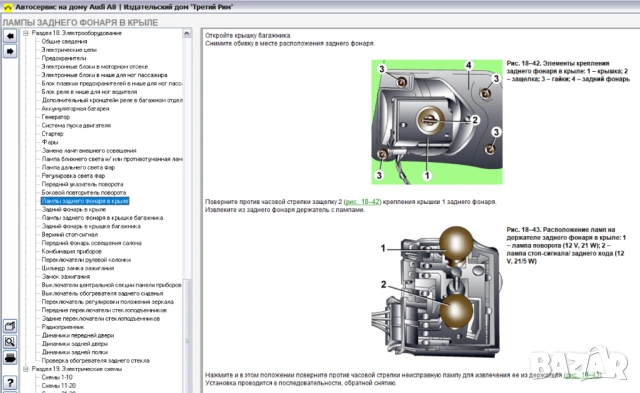
Task: Open Переключатель регулировки положения зеркала
Action: coord(107,302)
